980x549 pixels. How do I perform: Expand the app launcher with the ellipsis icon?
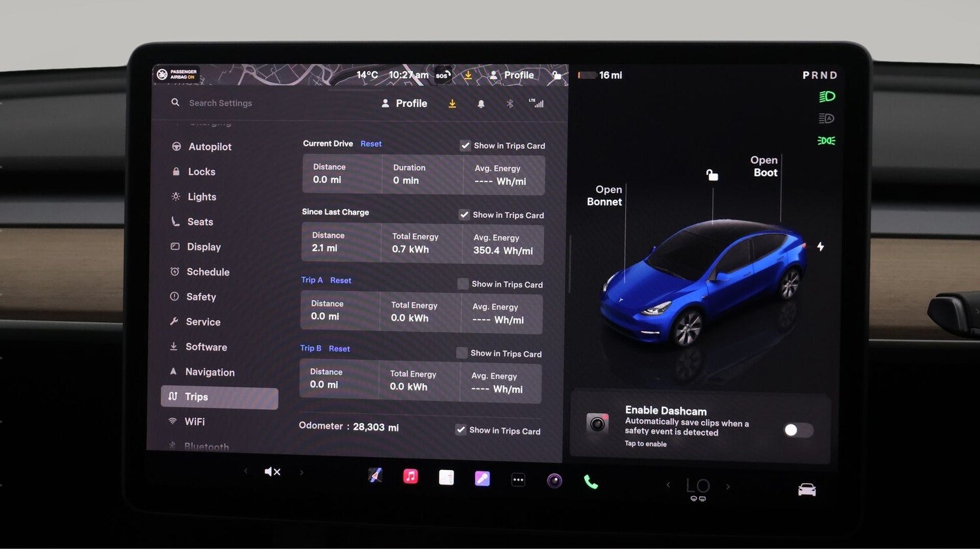tap(518, 480)
